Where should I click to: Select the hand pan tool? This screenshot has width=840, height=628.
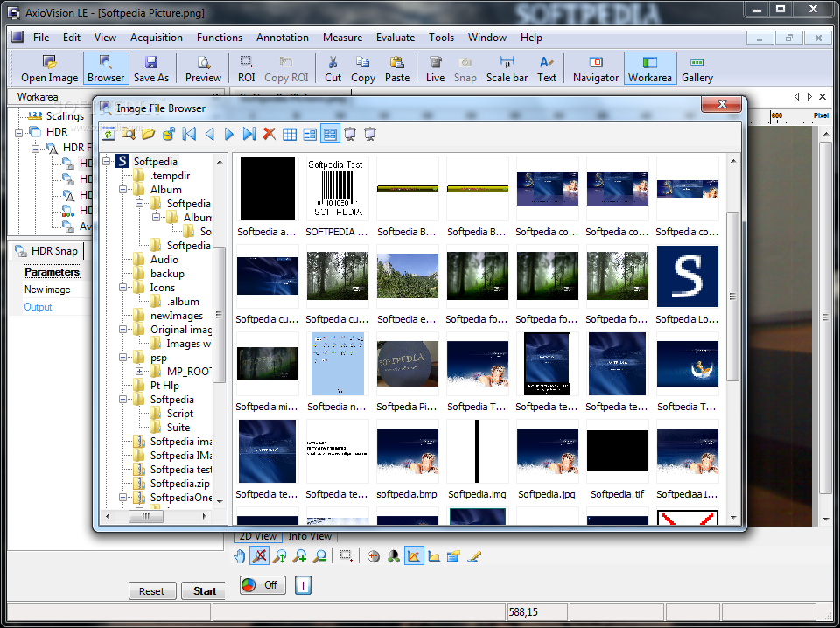[x=240, y=556]
